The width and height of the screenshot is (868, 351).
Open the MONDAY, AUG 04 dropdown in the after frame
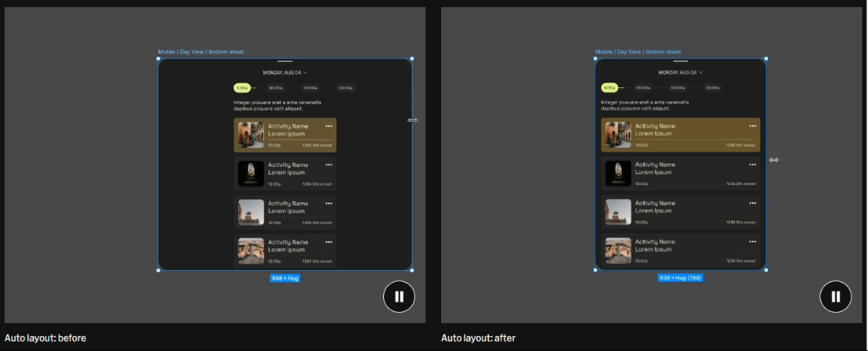click(680, 72)
